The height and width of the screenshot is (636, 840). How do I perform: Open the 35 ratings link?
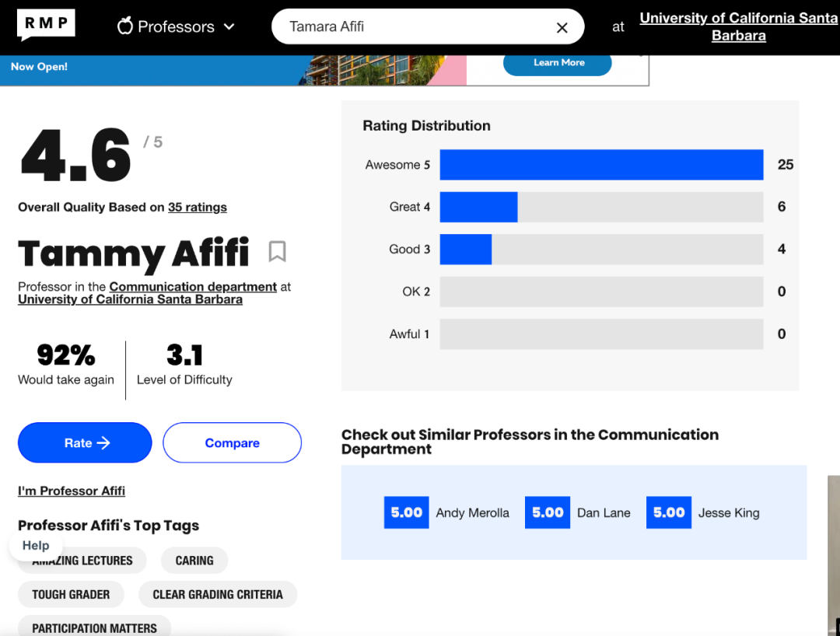click(197, 207)
